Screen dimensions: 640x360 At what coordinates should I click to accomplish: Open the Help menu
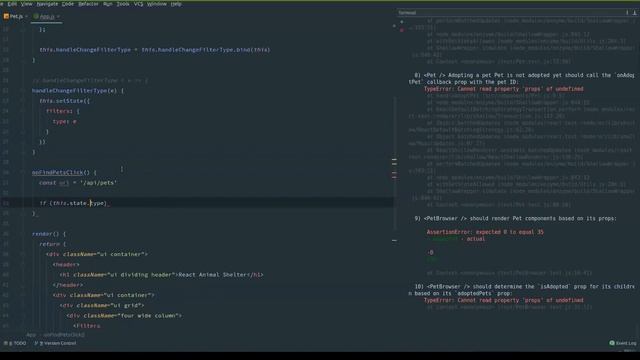click(x=176, y=4)
